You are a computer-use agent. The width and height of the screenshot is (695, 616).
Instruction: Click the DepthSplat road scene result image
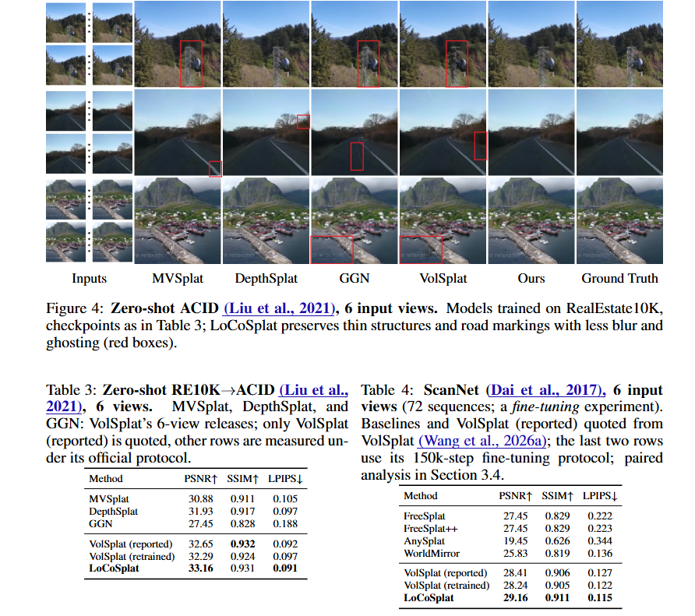pyautogui.click(x=266, y=132)
